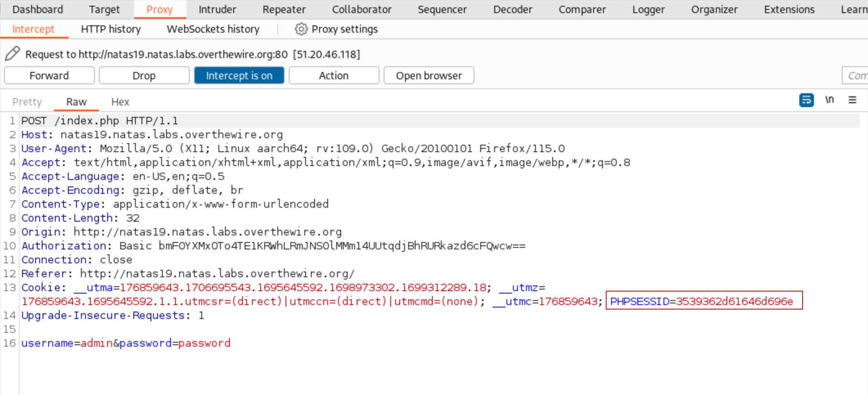Open the Action menu button
This screenshot has height=395, width=868.
click(x=334, y=76)
